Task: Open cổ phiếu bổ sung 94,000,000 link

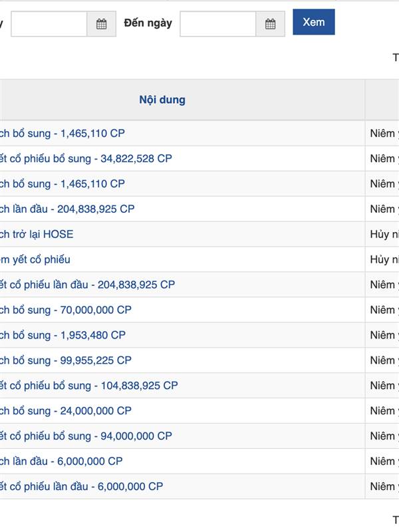Action: tap(86, 436)
